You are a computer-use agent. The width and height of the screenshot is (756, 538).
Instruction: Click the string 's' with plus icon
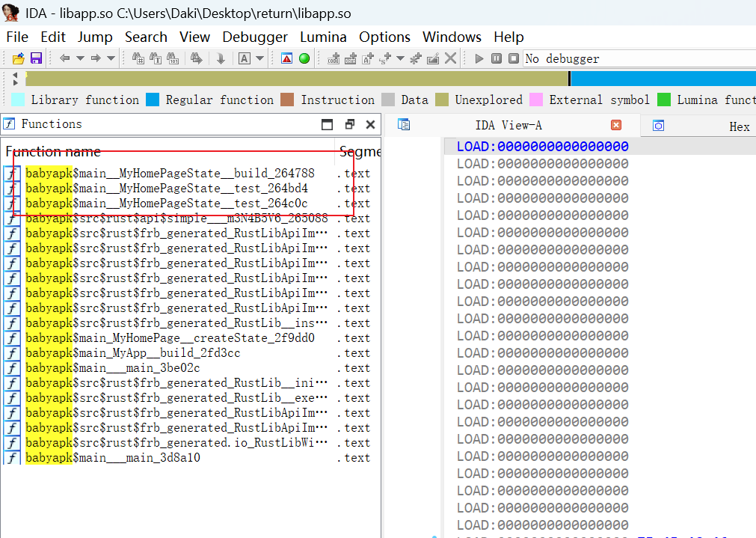(x=385, y=59)
